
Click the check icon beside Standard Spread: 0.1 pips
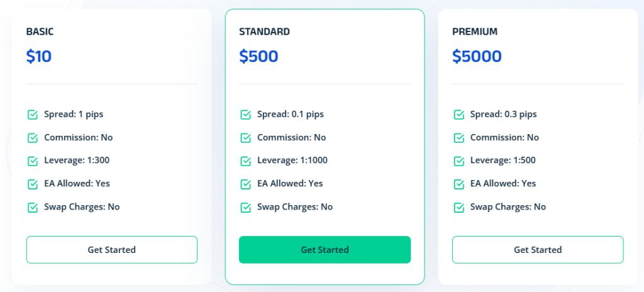click(246, 115)
